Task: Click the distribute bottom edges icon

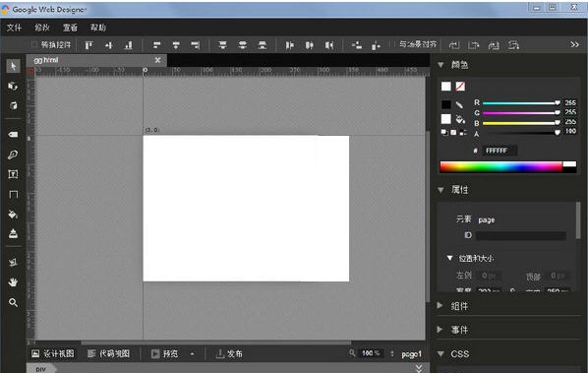Action: pyautogui.click(x=263, y=45)
